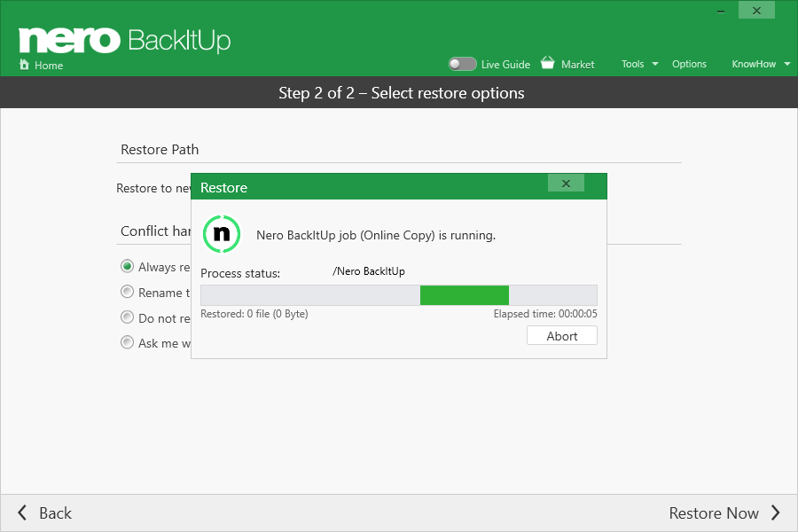Open the Tools menu
This screenshot has width=798, height=532.
[632, 64]
